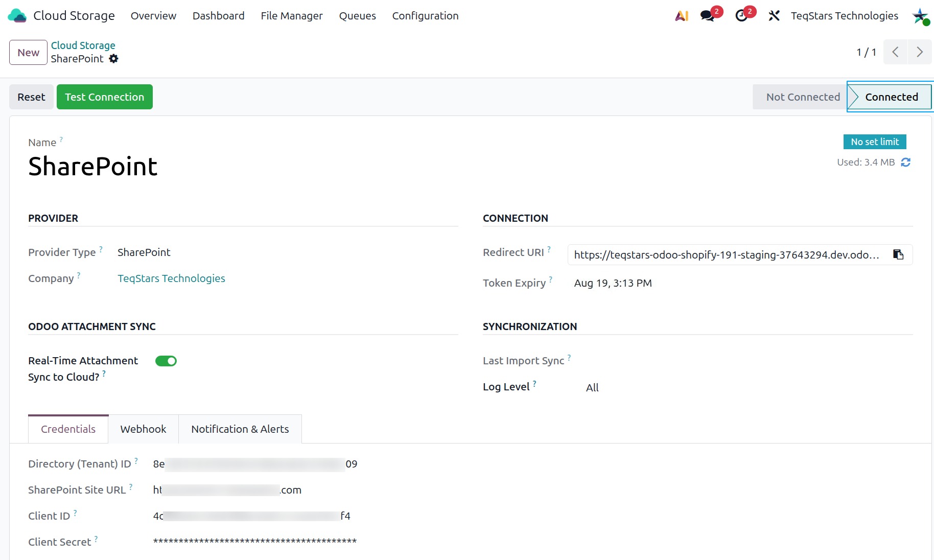Show help tooltip for Token Expiry
This screenshot has width=934, height=560.
[551, 279]
